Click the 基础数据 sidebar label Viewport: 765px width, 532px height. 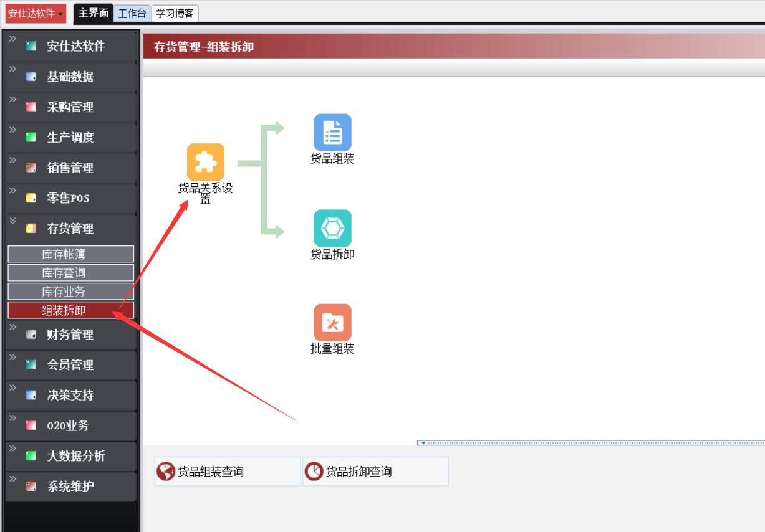click(x=70, y=77)
